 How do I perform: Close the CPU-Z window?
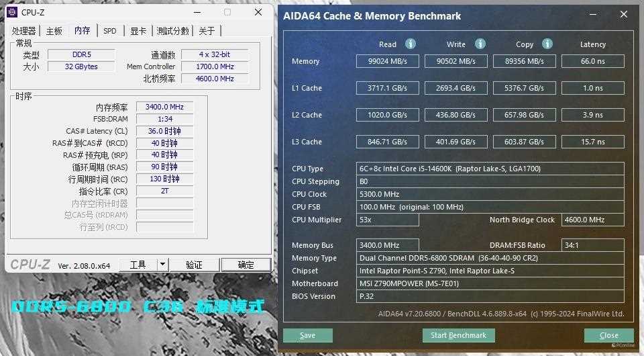click(258, 12)
